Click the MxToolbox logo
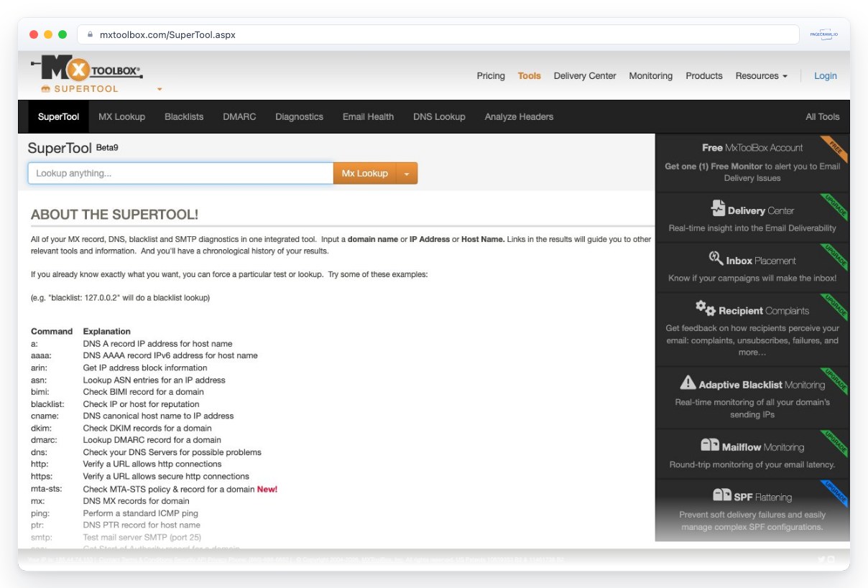The height and width of the screenshot is (588, 868). [x=88, y=70]
